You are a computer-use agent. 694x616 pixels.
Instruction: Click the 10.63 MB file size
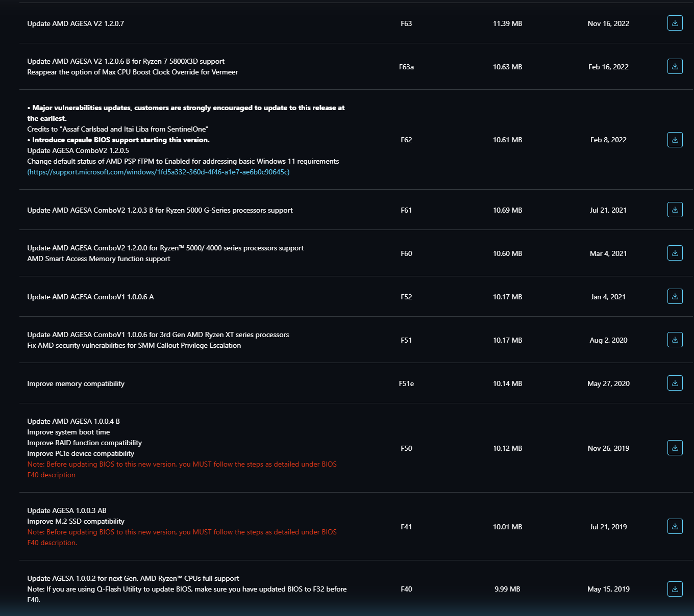coord(507,67)
